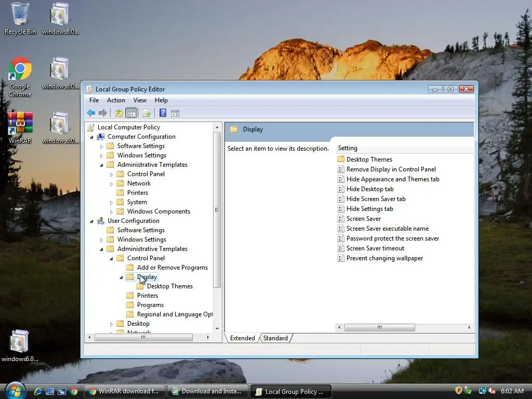The image size is (532, 399).
Task: Click tree pane horizontal scrollbar right arrow
Action: click(x=208, y=337)
